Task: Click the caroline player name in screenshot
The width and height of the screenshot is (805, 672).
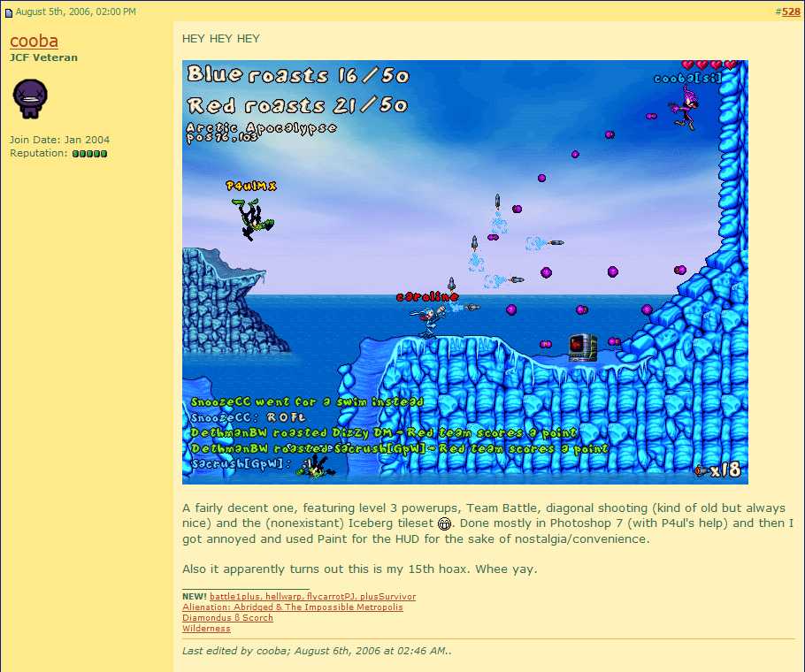Action: [x=427, y=296]
